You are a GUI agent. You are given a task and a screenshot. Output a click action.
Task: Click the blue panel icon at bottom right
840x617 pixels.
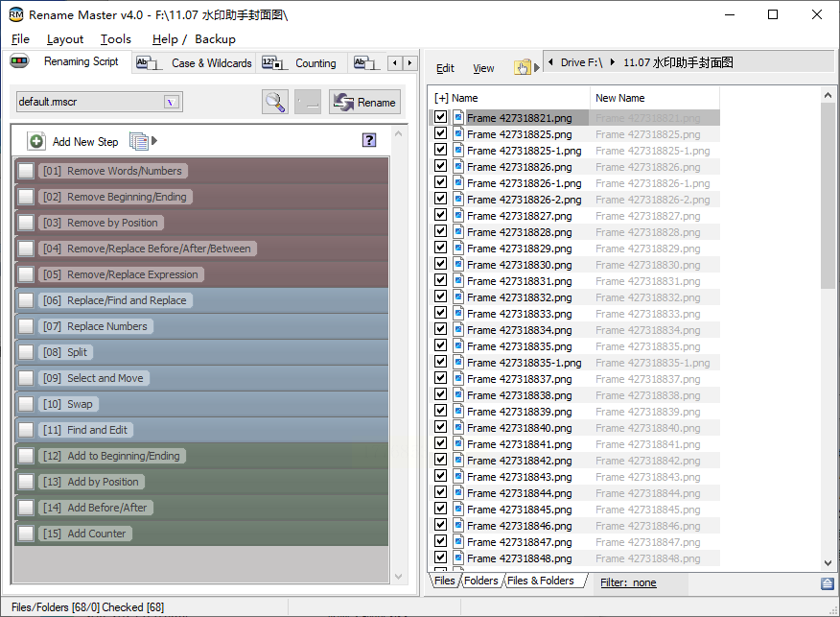828,583
